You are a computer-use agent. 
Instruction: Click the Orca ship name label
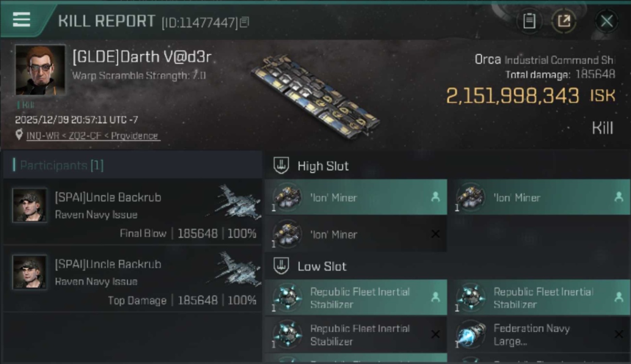pyautogui.click(x=487, y=60)
